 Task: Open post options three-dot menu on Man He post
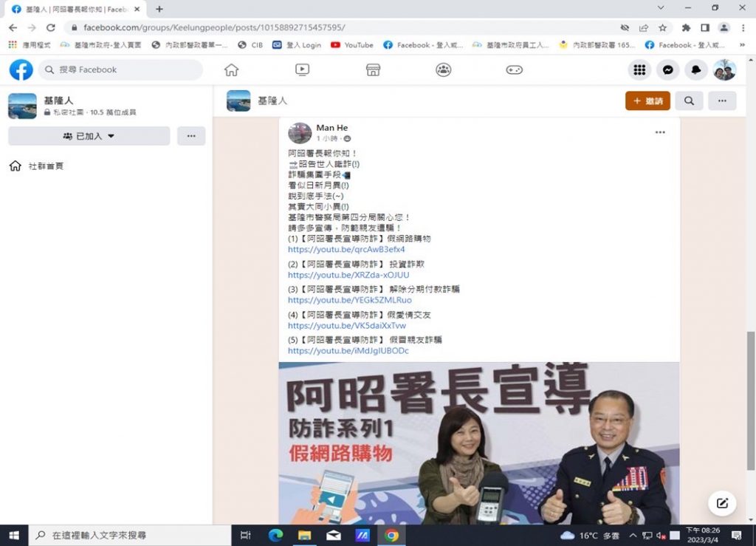pyautogui.click(x=660, y=132)
